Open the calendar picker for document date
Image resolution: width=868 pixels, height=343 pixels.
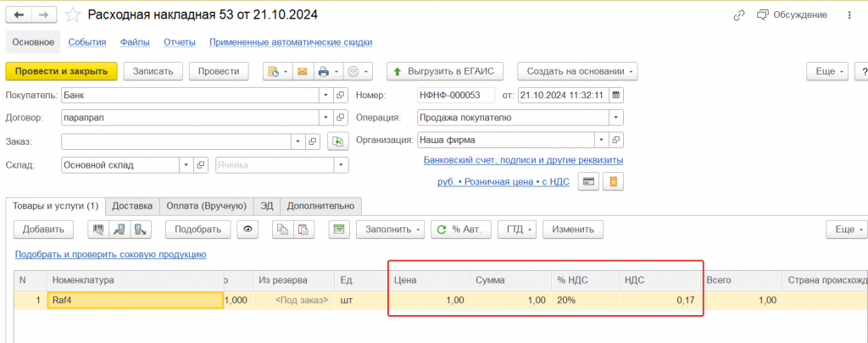point(616,95)
